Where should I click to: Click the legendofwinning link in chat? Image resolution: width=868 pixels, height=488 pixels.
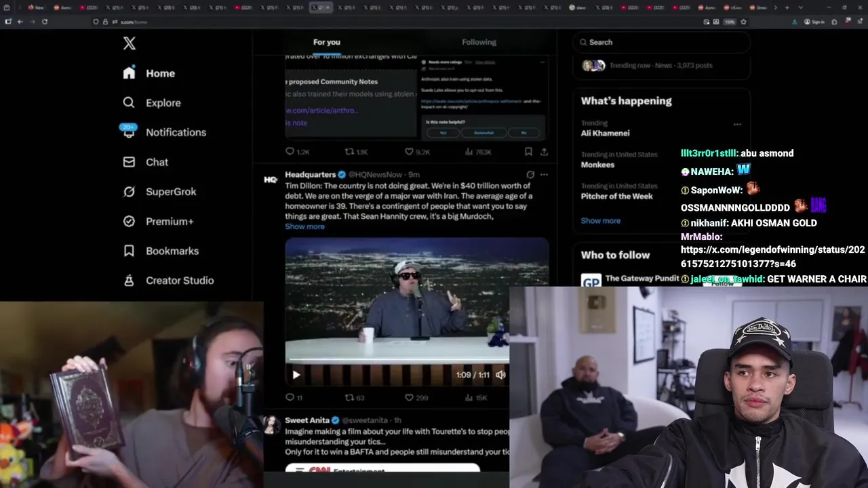coord(772,256)
